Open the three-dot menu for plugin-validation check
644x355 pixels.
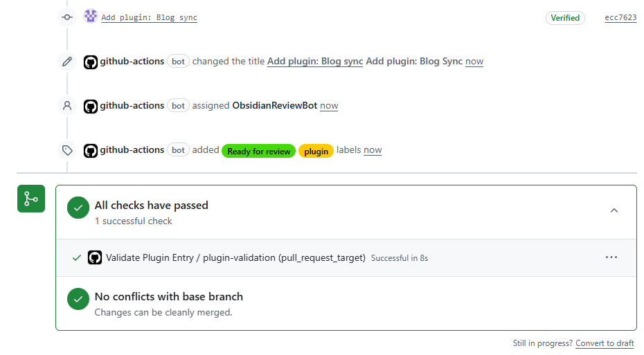(x=611, y=257)
